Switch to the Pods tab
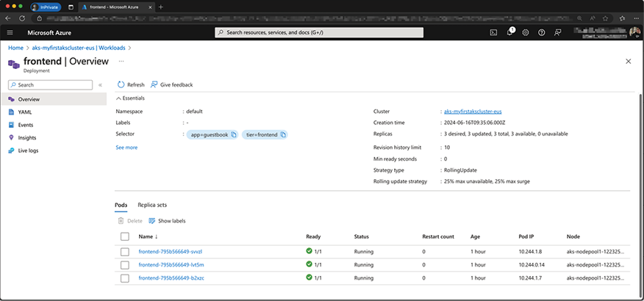The width and height of the screenshot is (644, 301). [x=121, y=205]
